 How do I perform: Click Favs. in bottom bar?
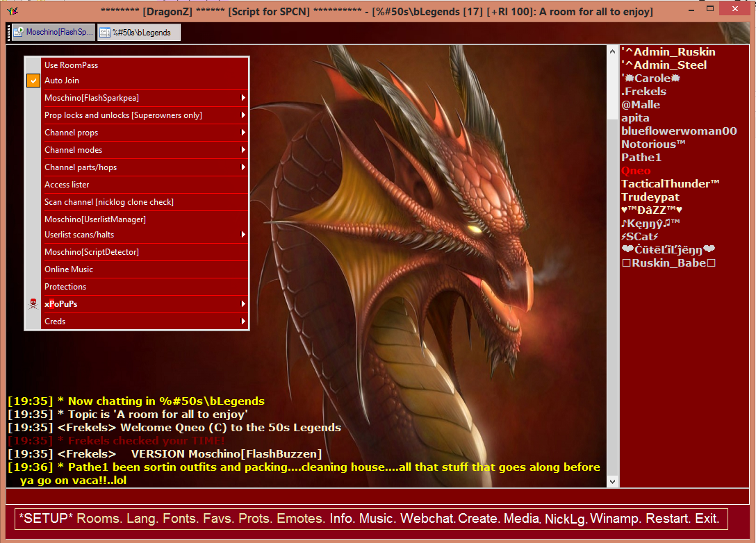218,519
